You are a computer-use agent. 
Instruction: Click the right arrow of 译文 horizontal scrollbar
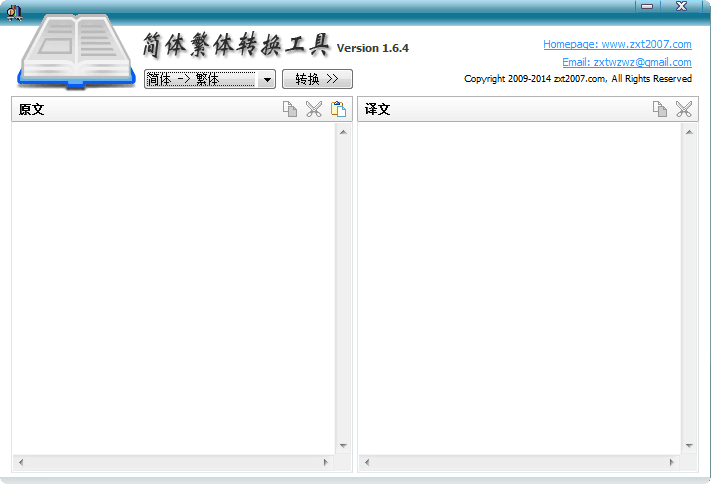(x=672, y=462)
